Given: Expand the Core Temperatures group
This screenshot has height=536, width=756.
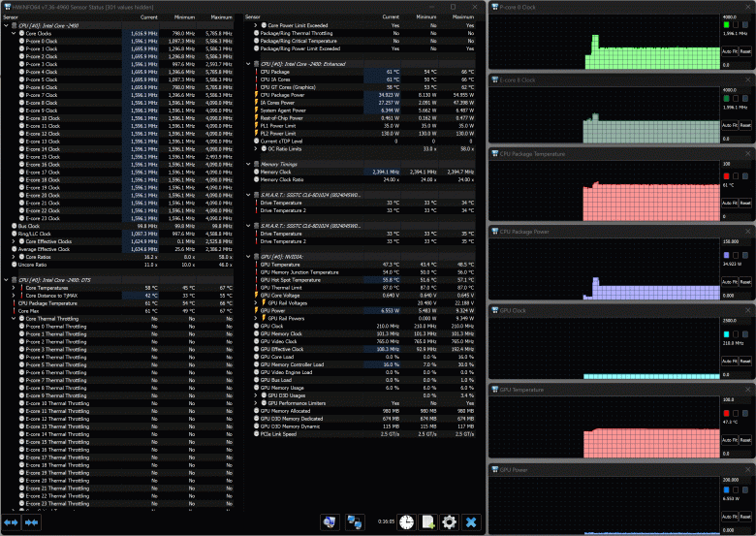Looking at the screenshot, I should tap(14, 288).
